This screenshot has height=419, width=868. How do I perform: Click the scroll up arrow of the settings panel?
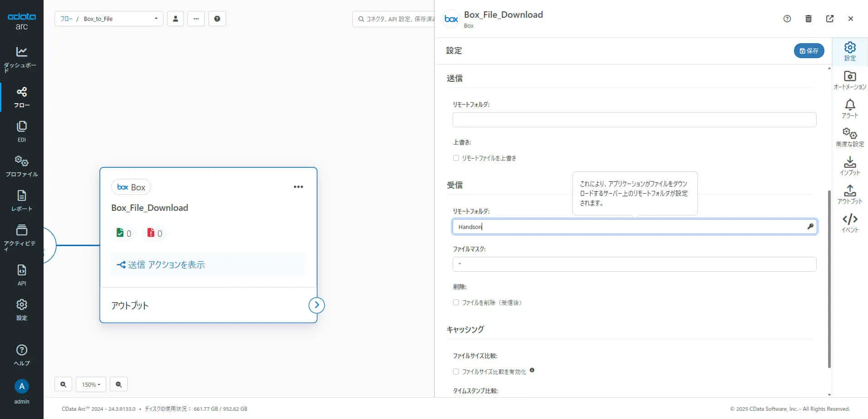(829, 68)
